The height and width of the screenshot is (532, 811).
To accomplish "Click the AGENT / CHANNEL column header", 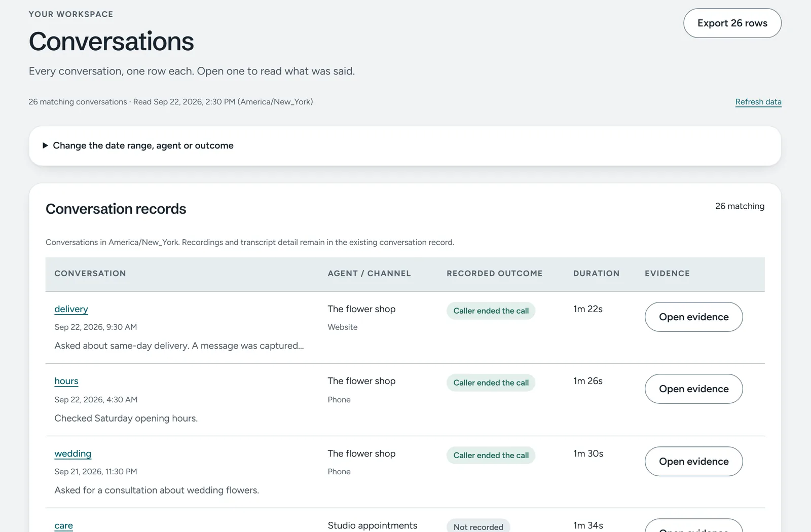I will pos(369,274).
